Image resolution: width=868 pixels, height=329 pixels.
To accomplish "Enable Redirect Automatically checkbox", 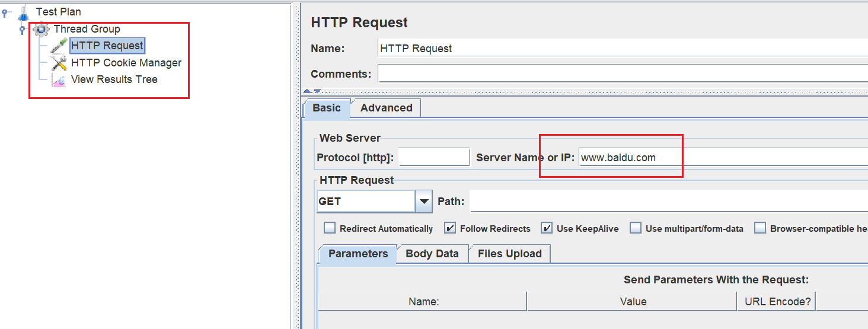I will point(330,228).
